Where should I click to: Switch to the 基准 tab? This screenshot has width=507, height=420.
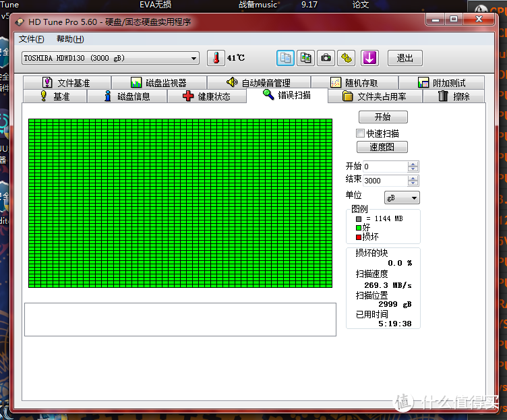pyautogui.click(x=55, y=96)
